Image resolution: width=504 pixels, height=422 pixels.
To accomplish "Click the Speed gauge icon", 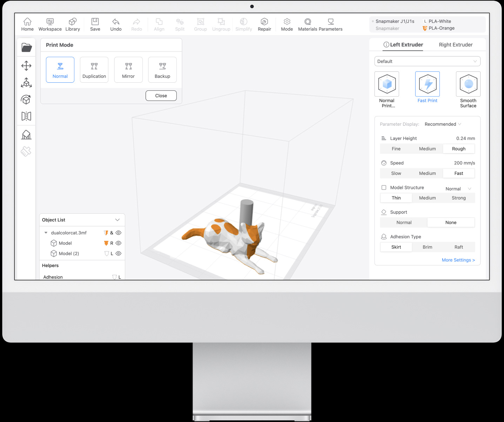I will coord(384,163).
